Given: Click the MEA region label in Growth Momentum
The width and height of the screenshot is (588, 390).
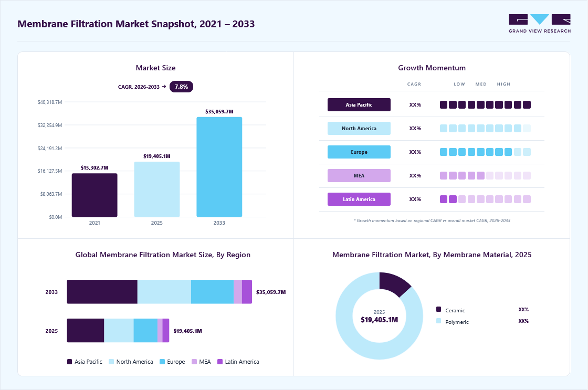Looking at the screenshot, I should click(359, 175).
